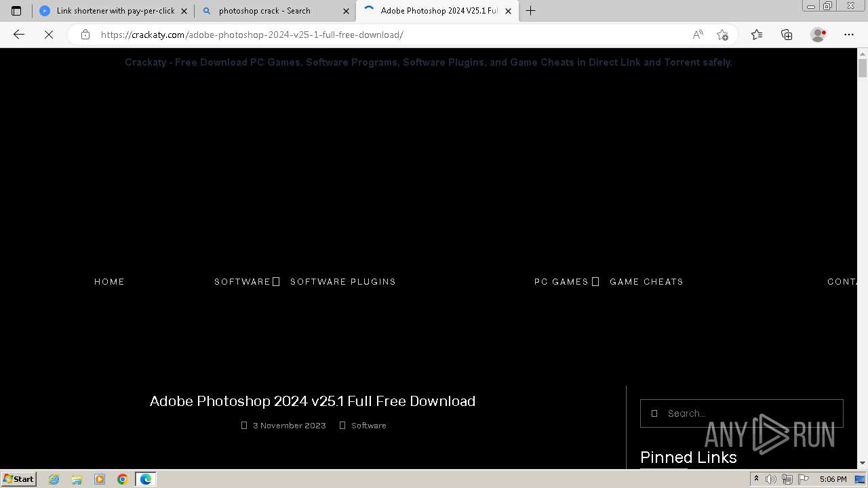The height and width of the screenshot is (488, 868).
Task: Open the Read aloud icon
Action: (x=698, y=35)
